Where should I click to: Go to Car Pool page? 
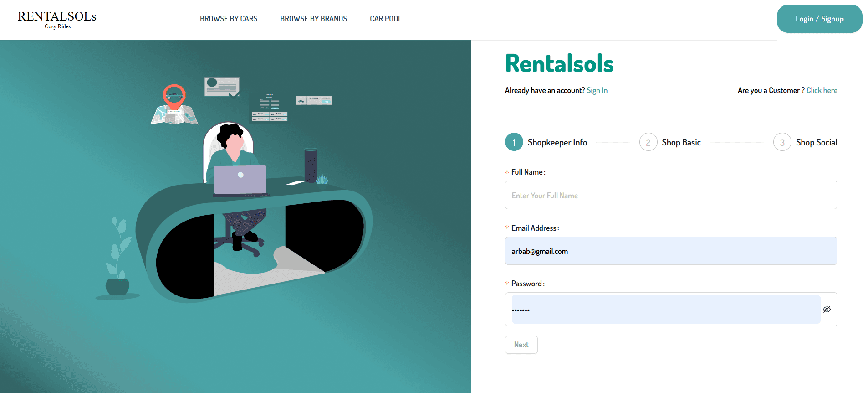point(386,19)
